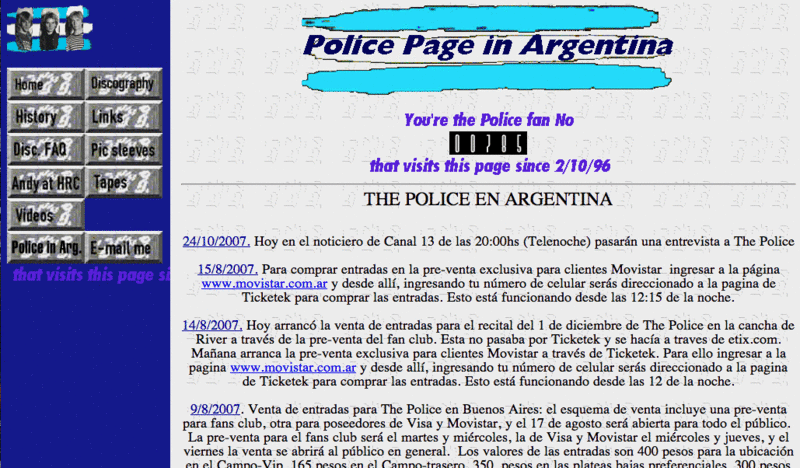Click "You're the Police fan No" text
The image size is (800, 468).
coord(489,120)
